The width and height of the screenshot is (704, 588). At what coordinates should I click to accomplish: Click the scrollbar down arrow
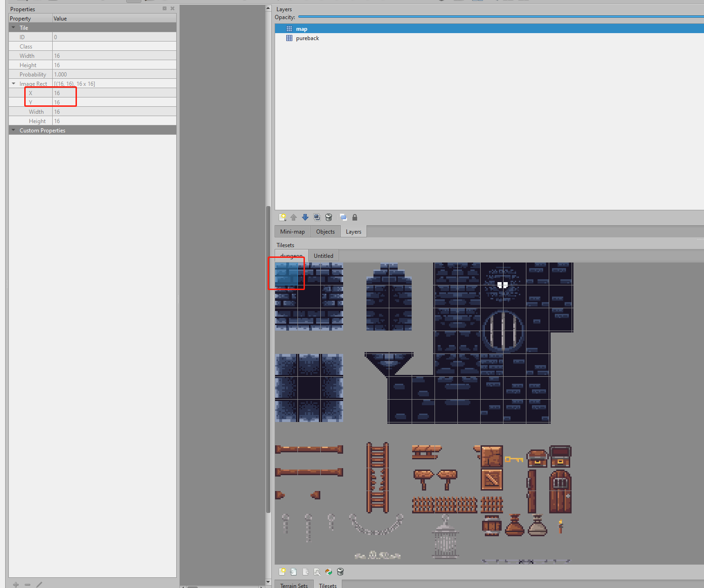(x=268, y=582)
